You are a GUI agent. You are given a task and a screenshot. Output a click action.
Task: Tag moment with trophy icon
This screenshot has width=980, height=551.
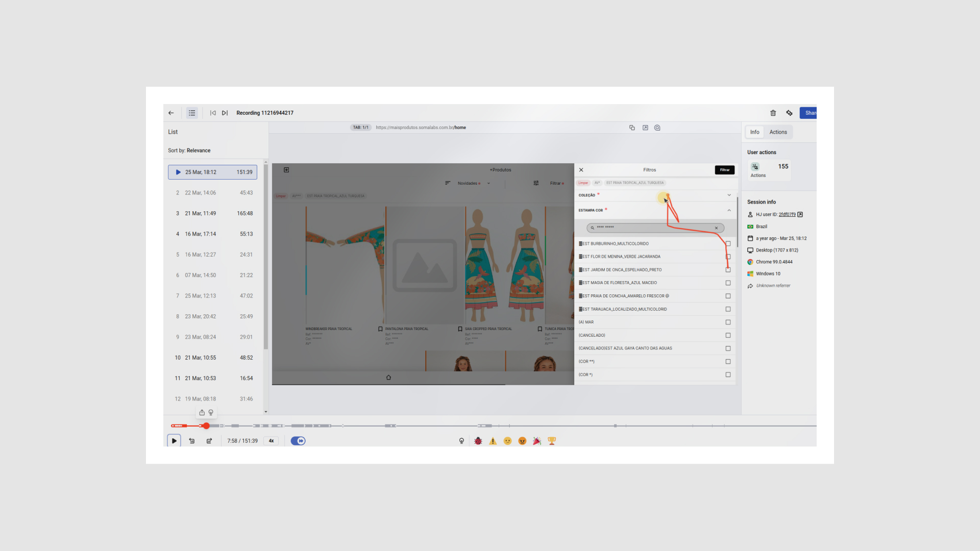point(552,441)
